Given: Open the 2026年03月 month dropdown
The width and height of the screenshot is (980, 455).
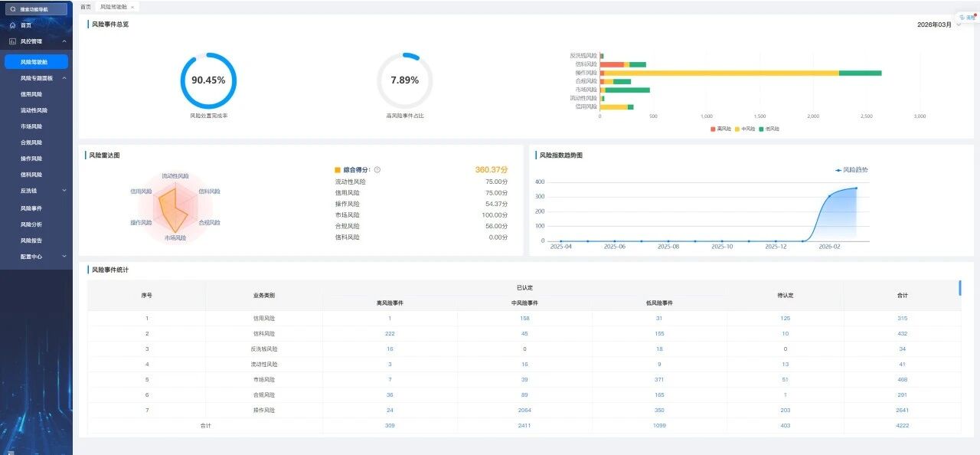Looking at the screenshot, I should click(x=939, y=25).
